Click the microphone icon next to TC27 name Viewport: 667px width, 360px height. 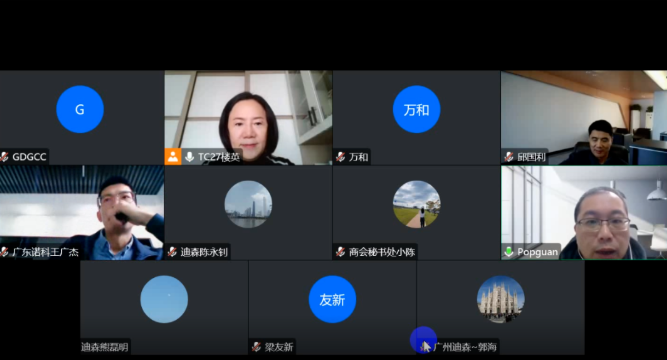click(190, 157)
